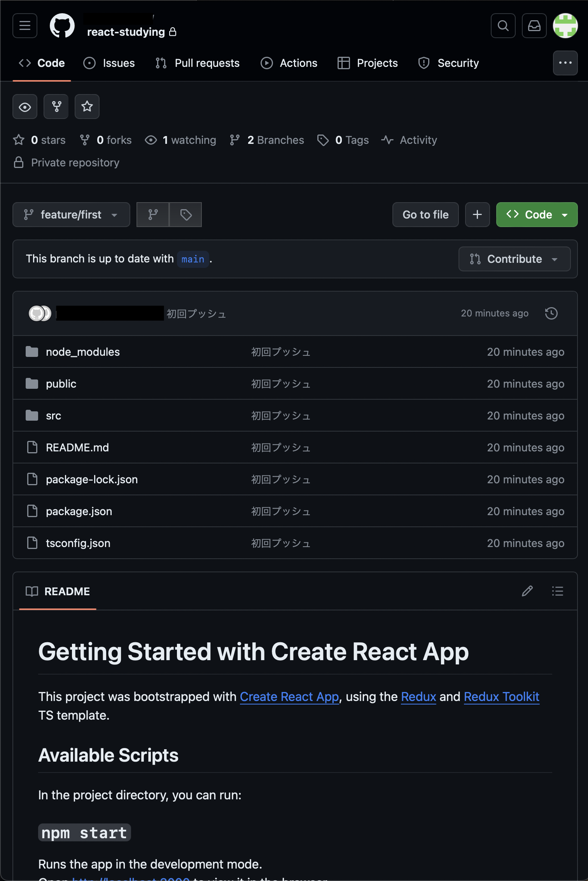Image resolution: width=588 pixels, height=881 pixels.
Task: Select the README tab
Action: click(58, 591)
